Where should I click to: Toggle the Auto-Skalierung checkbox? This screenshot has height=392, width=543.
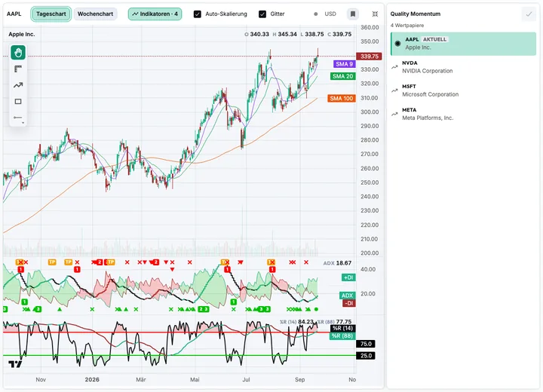tap(198, 14)
